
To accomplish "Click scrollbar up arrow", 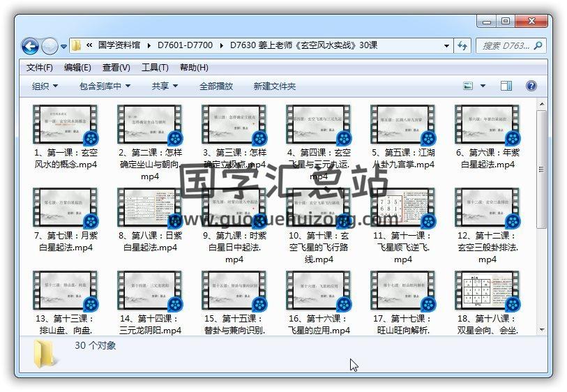I will click(x=542, y=104).
